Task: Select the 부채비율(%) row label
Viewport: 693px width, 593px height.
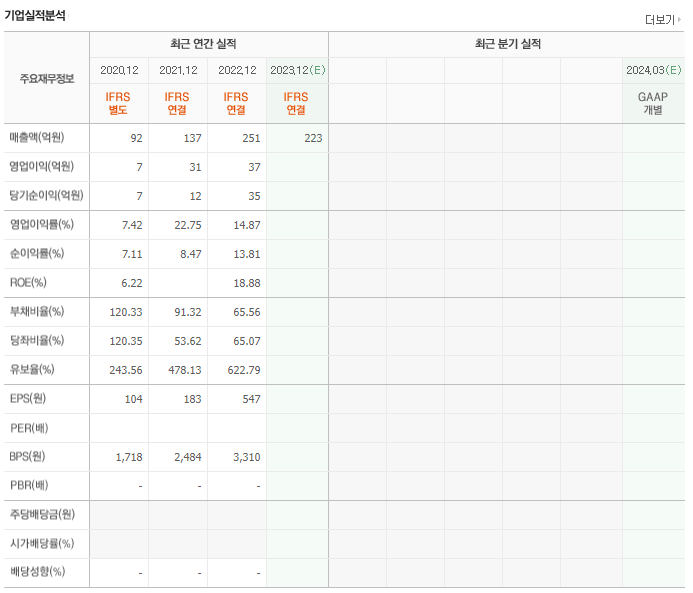Action: [x=37, y=312]
